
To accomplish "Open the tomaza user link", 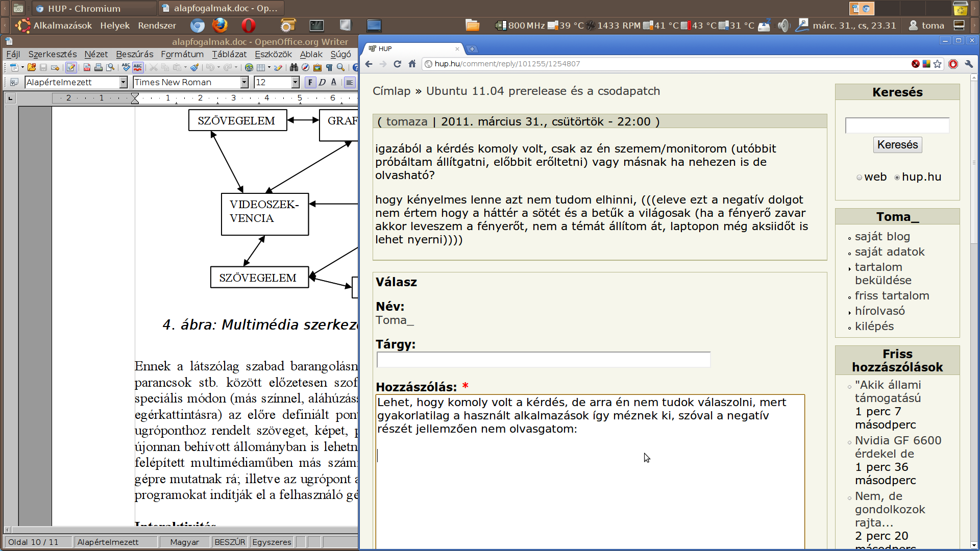I will tap(407, 121).
